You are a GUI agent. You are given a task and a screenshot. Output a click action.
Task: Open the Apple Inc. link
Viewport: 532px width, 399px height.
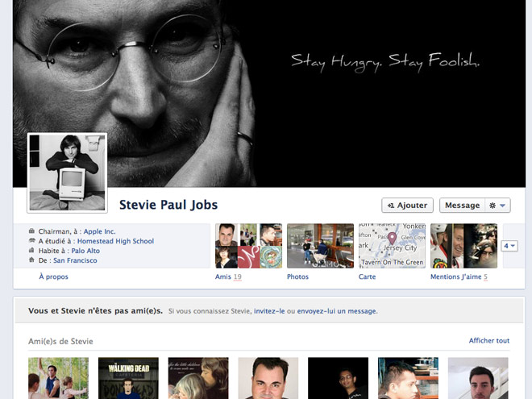point(99,231)
